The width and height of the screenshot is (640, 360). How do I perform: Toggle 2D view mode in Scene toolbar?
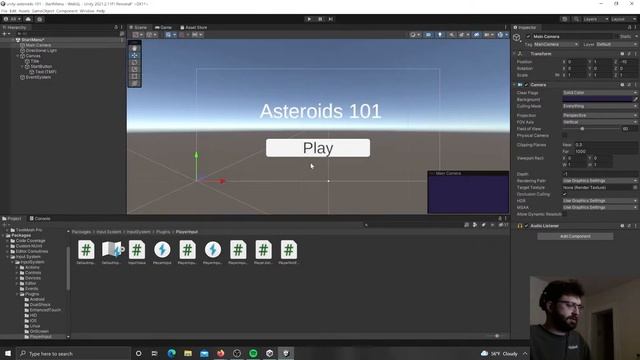point(428,35)
